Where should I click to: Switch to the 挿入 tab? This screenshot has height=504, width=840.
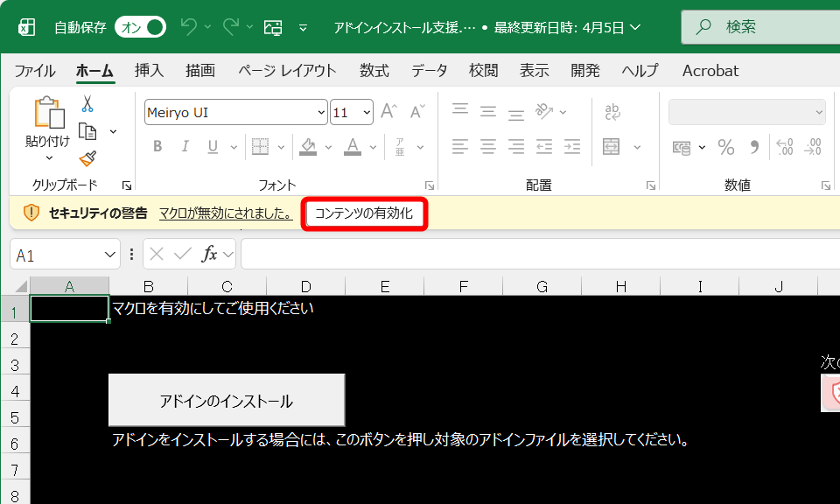149,71
